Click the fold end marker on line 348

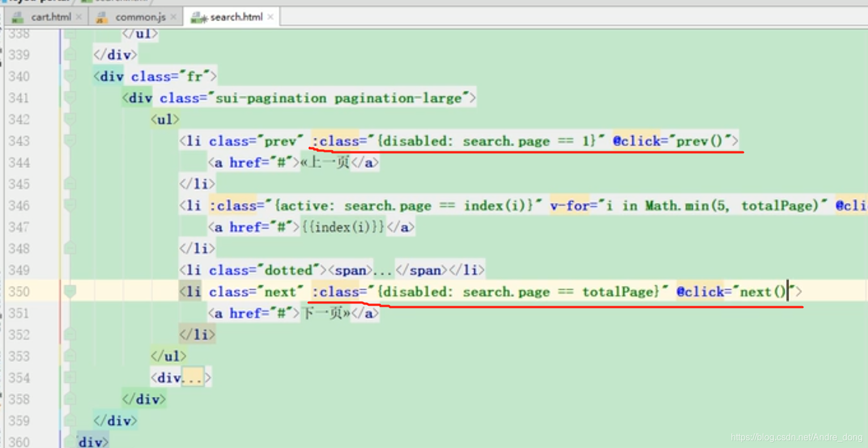(x=70, y=248)
